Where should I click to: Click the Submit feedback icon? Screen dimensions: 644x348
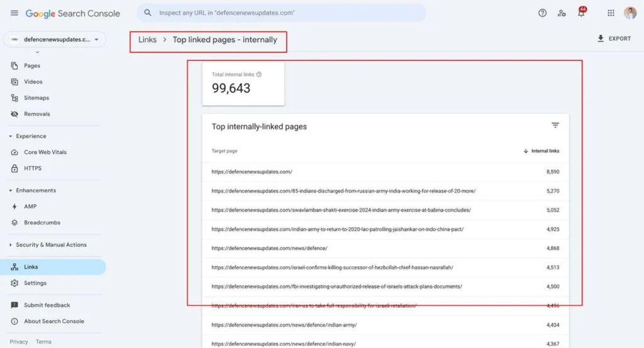point(14,305)
